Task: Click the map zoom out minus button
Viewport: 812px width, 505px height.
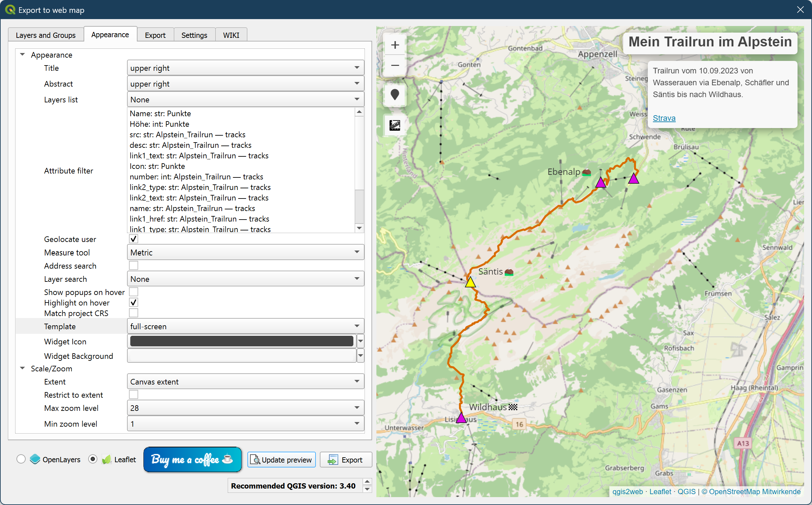Action: click(395, 66)
